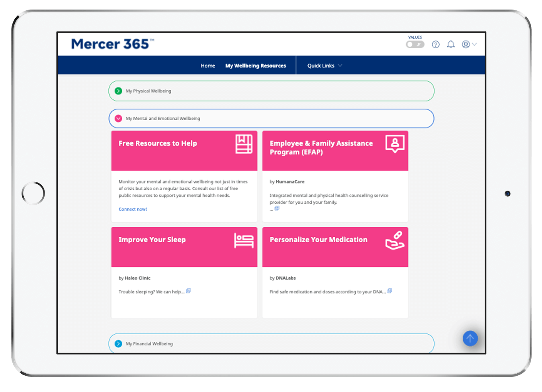Click the Trouble sleeping? We can help text
This screenshot has height=392, width=542.
pyautogui.click(x=151, y=292)
